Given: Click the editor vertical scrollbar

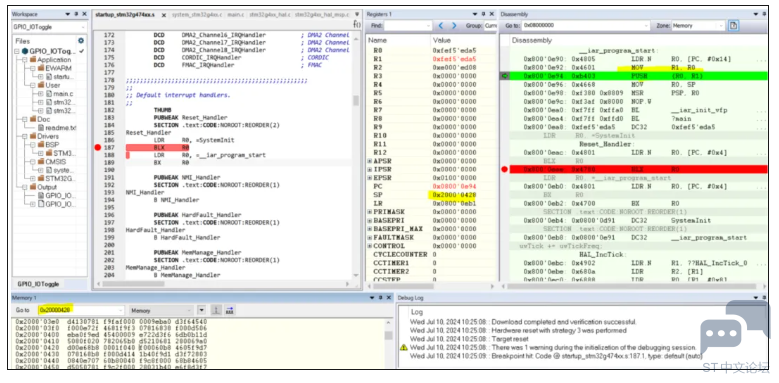Looking at the screenshot, I should click(x=356, y=154).
